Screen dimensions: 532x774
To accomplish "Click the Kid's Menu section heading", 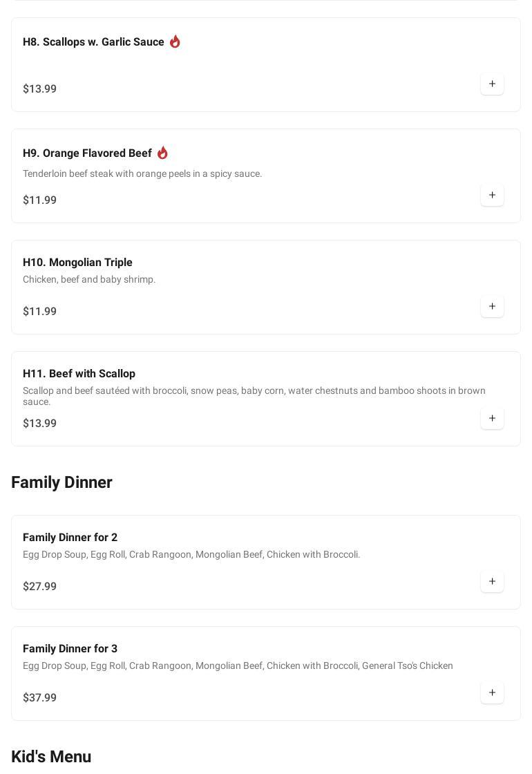I will coord(51,757).
